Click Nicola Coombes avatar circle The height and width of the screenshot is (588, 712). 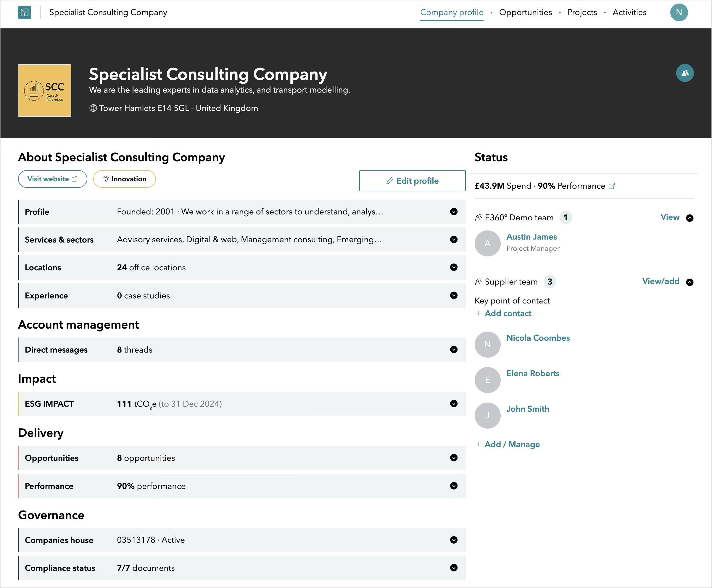pyautogui.click(x=487, y=345)
